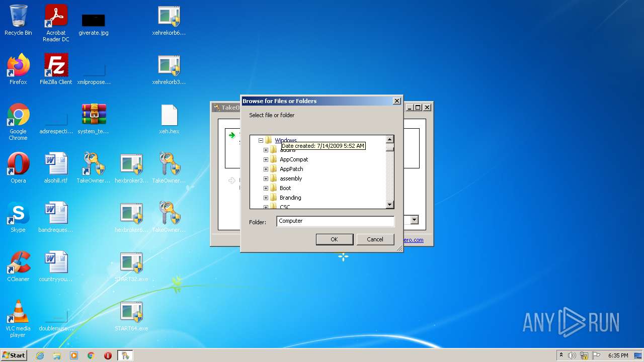Select Google Chrome desktop shortcut
This screenshot has height=362, width=644.
[18, 122]
